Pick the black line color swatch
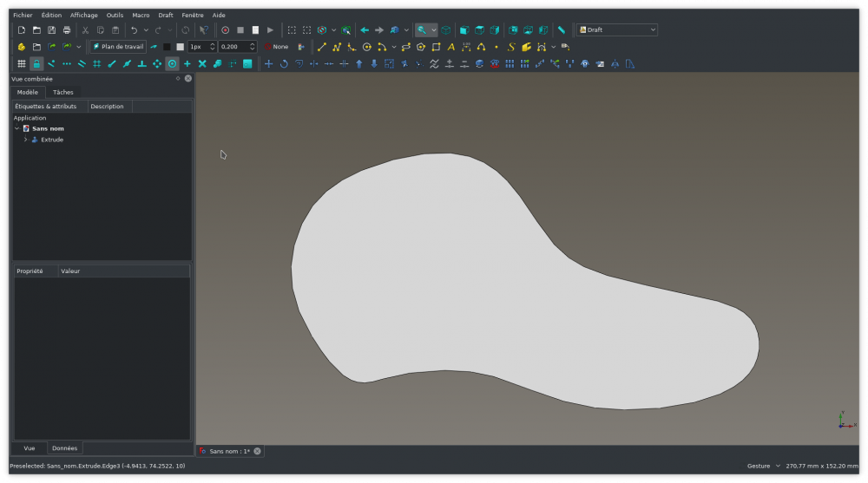The height and width of the screenshot is (483, 868). coord(167,47)
